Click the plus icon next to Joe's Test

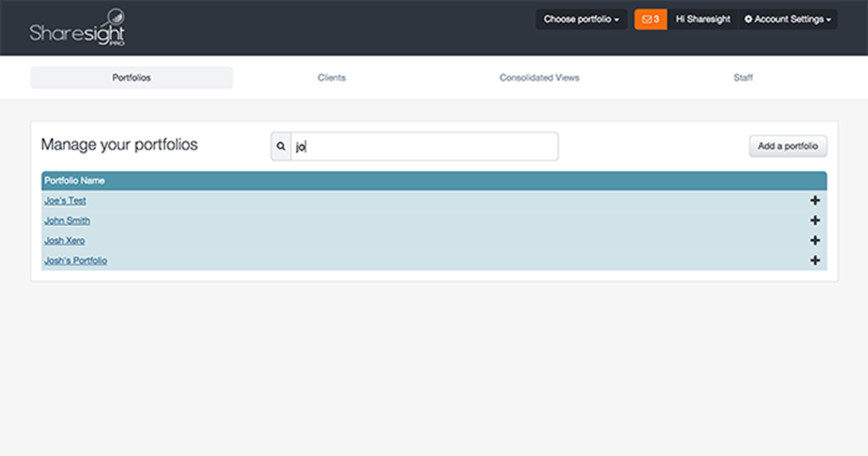click(x=815, y=200)
